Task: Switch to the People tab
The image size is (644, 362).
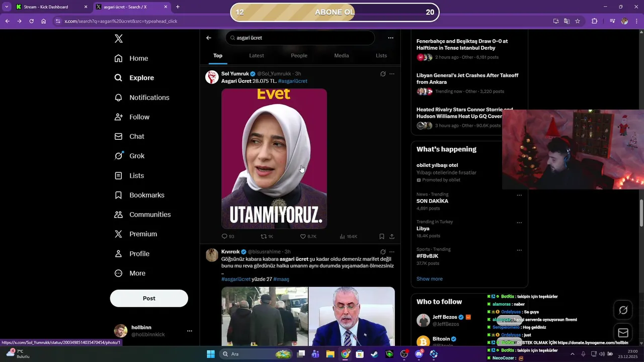Action: tap(299, 55)
